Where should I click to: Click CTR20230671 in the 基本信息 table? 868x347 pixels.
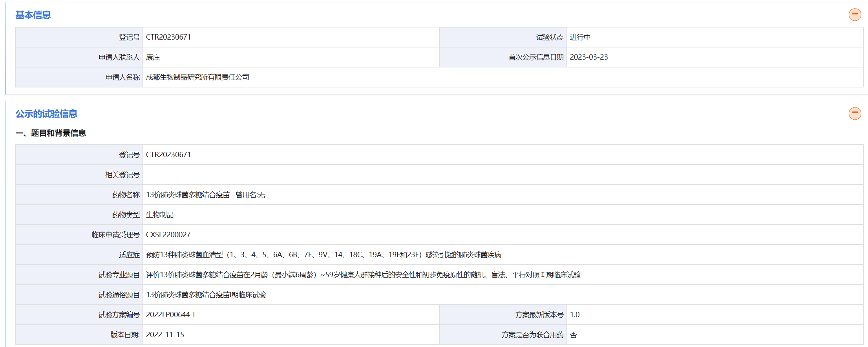pos(168,37)
